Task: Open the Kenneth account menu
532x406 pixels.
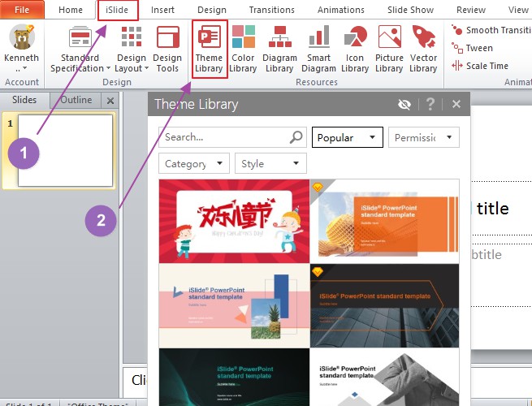Action: tap(22, 49)
